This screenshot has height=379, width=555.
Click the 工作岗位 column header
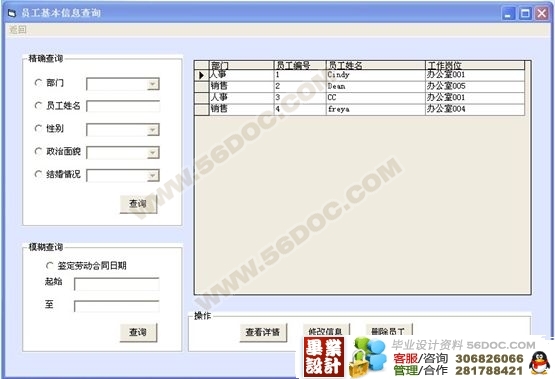[x=475, y=65]
